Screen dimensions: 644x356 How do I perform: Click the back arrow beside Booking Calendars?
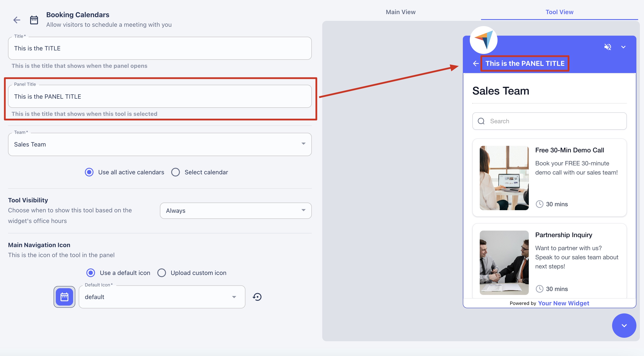(x=17, y=20)
